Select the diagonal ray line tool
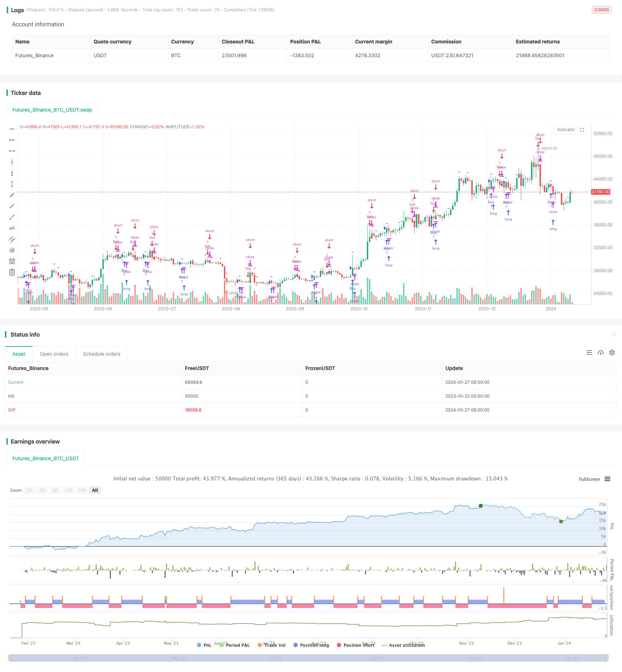The height and width of the screenshot is (672, 622). (x=12, y=206)
